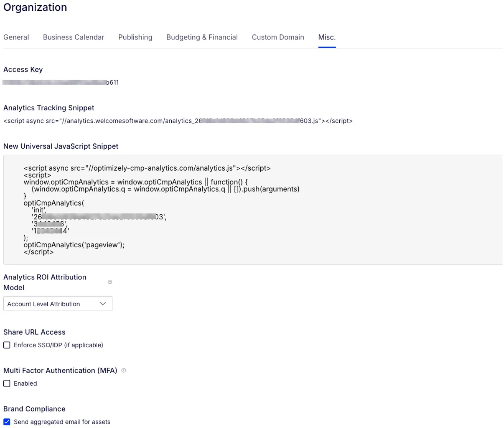Click the Analytics Tracking Snippet script text
The height and width of the screenshot is (428, 504).
178,121
